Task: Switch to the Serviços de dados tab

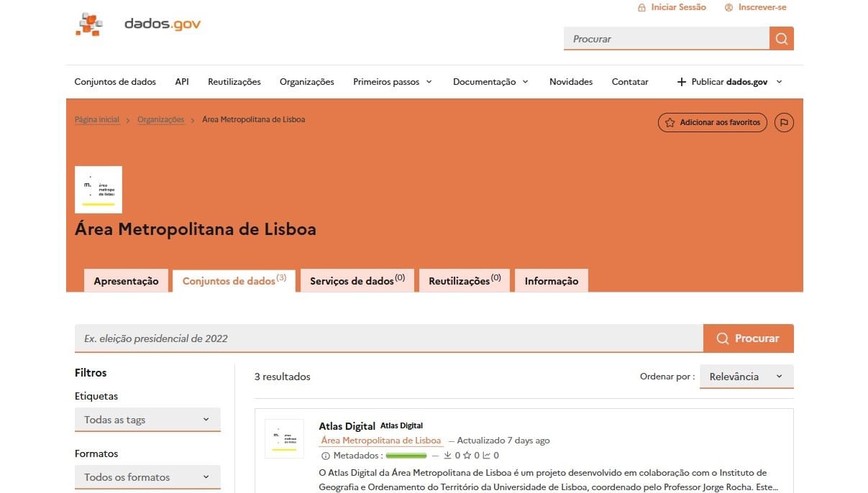Action: [357, 280]
